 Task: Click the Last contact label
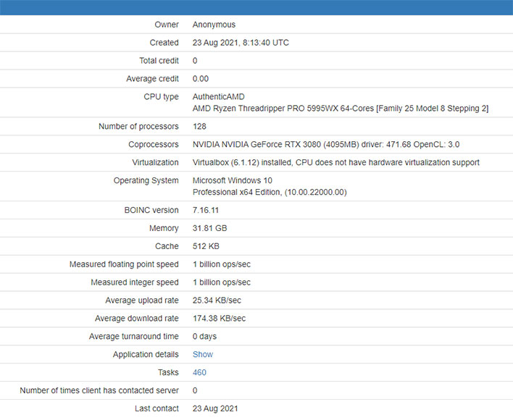point(156,408)
